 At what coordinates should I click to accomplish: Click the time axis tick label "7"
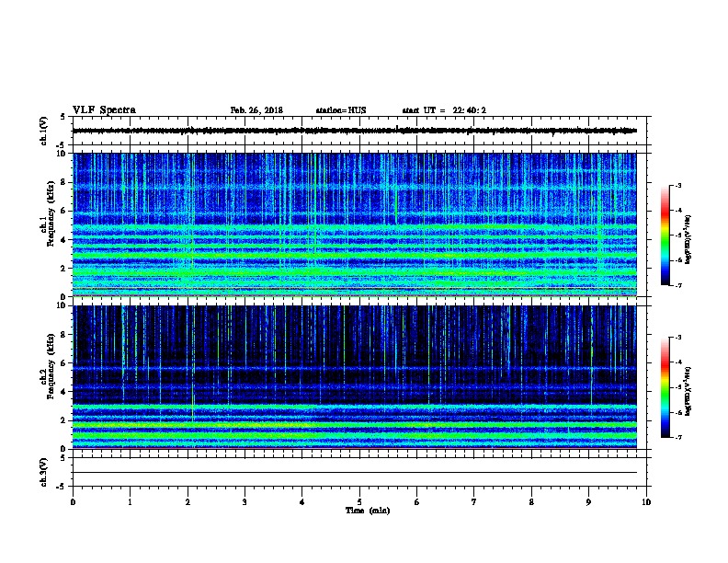[474, 502]
